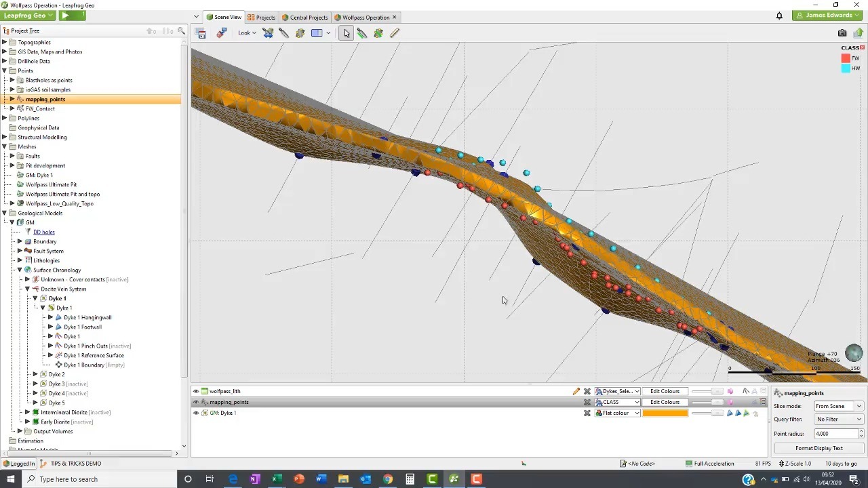Remove mapping_points from the scene
The height and width of the screenshot is (488, 868).
587,402
